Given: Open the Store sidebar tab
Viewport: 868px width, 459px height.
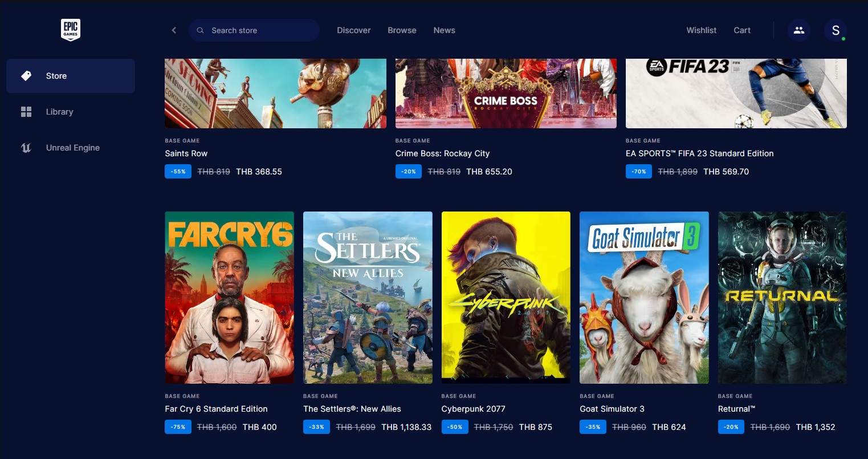Looking at the screenshot, I should pyautogui.click(x=71, y=76).
